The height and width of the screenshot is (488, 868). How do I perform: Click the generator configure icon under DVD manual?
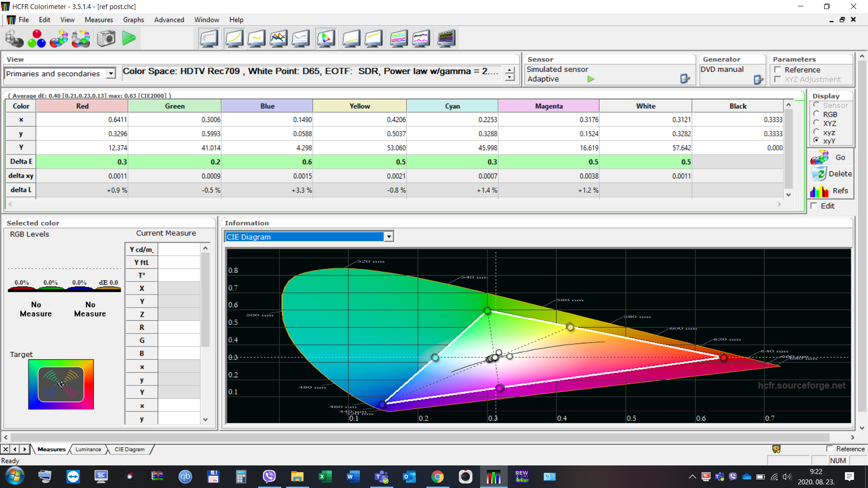click(758, 80)
